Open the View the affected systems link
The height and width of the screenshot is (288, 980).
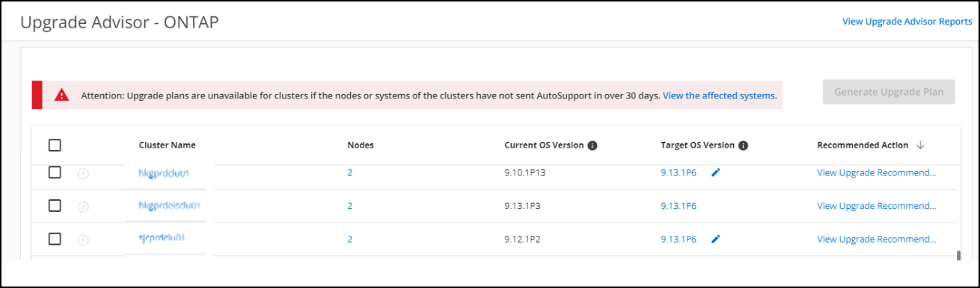tap(719, 96)
